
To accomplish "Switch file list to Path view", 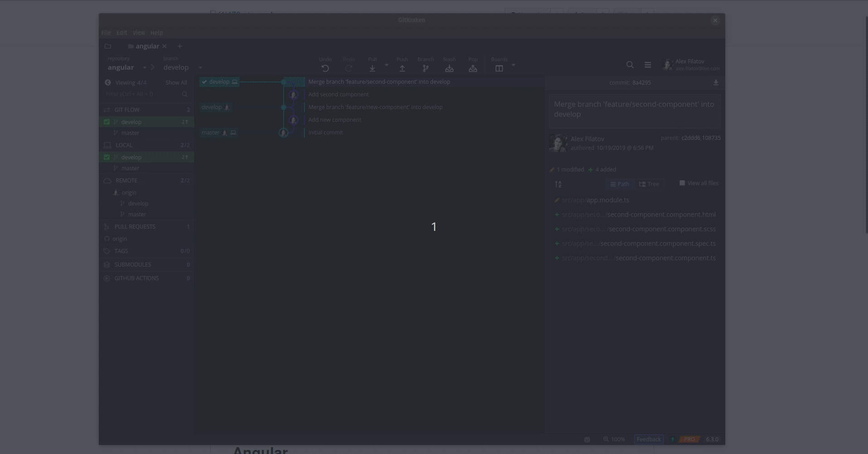I will coord(620,184).
